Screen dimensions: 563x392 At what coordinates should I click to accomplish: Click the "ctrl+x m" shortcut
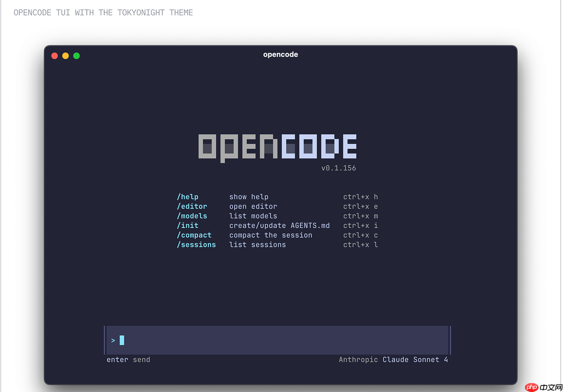(x=360, y=216)
